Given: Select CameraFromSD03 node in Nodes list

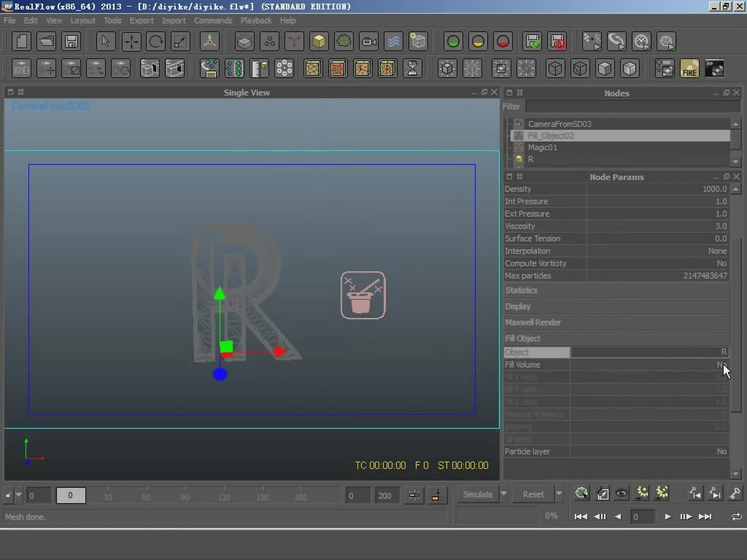Looking at the screenshot, I should point(560,124).
